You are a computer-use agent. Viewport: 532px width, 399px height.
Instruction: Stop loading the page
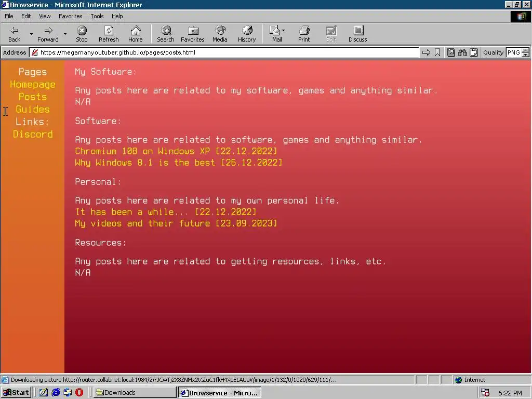pos(82,34)
